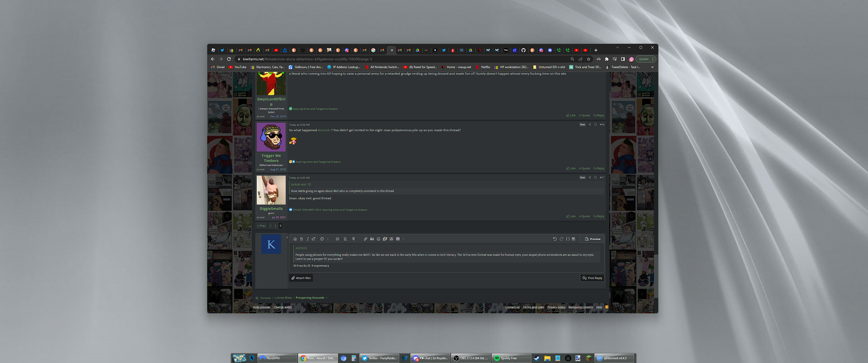Click the address bar URL
Viewport: 868px width, 363px height.
pyautogui.click(x=307, y=59)
